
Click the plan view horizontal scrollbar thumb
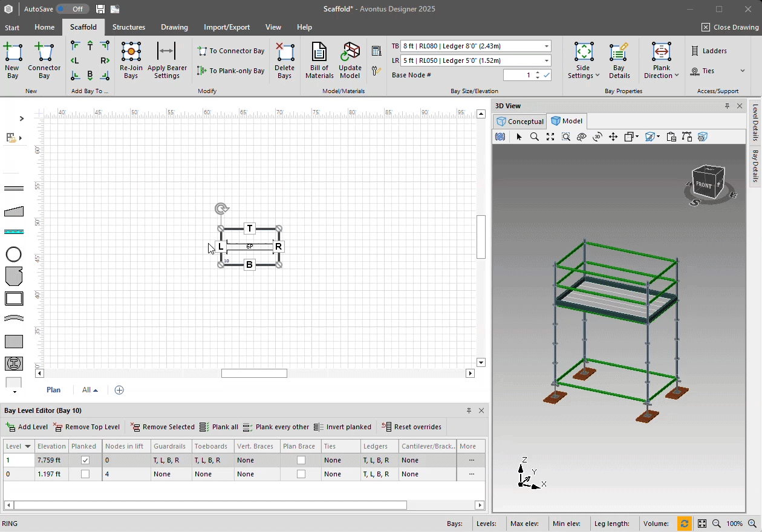254,374
